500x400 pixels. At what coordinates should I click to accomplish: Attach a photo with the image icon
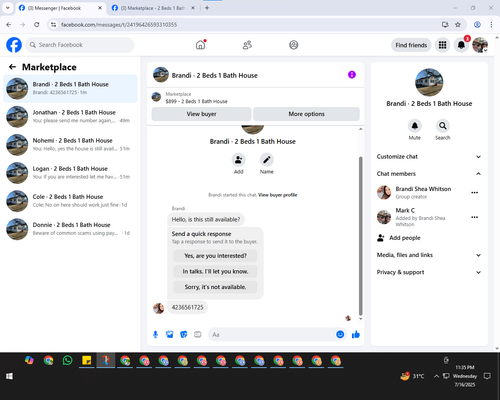170,334
